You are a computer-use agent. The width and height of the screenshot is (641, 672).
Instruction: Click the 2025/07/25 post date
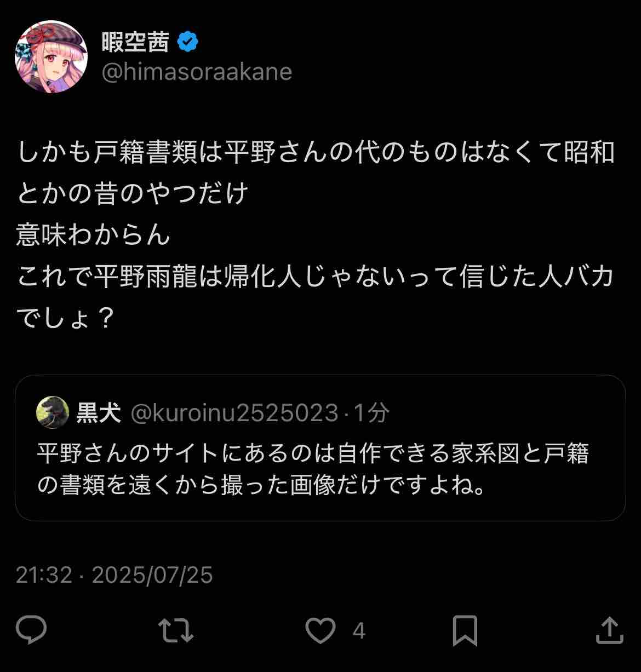coord(152,575)
